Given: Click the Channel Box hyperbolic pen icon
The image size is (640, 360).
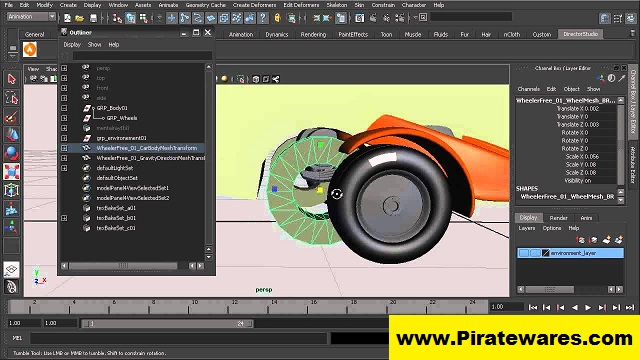Looking at the screenshot, I should pos(622,78).
